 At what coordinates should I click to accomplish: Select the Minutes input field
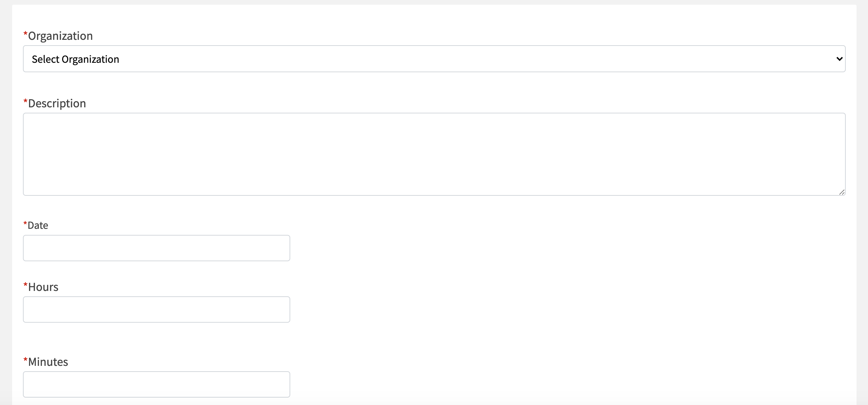coord(156,384)
